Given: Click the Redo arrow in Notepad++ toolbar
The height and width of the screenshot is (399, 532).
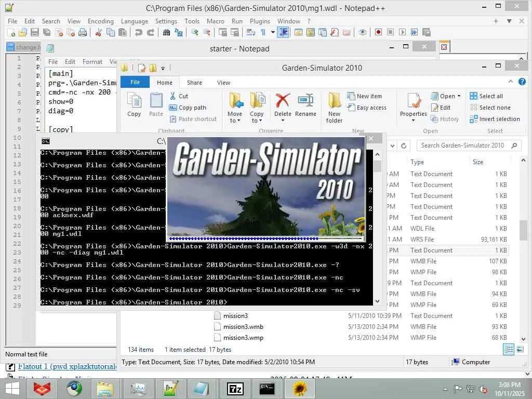Looking at the screenshot, I should (151, 32).
